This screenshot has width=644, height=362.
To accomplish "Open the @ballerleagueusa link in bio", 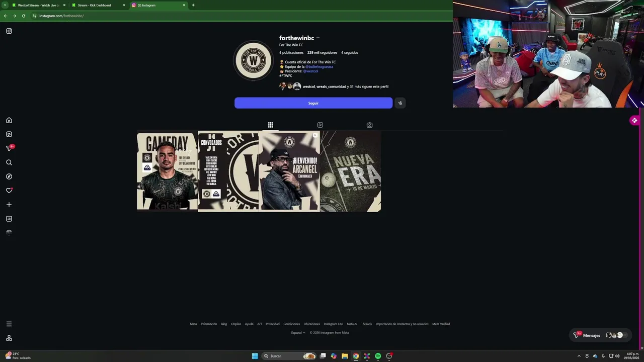I will [319, 67].
